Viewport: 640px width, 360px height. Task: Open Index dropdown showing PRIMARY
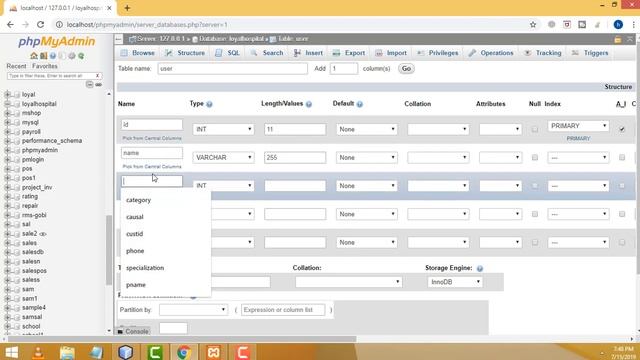tap(578, 126)
